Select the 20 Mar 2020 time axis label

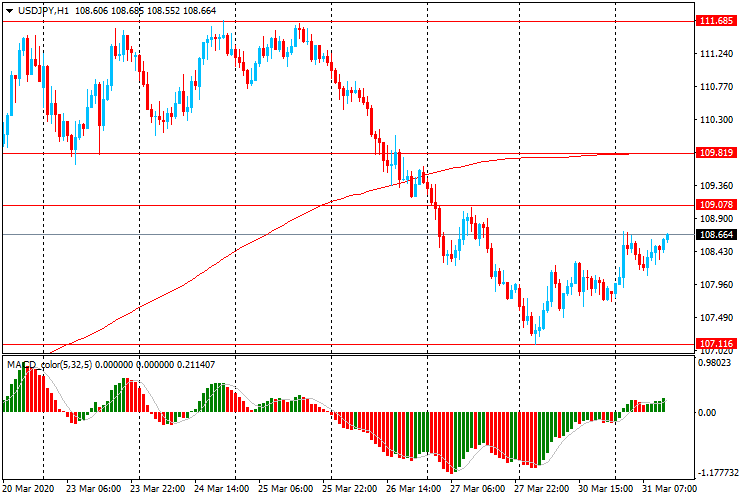tap(28, 489)
